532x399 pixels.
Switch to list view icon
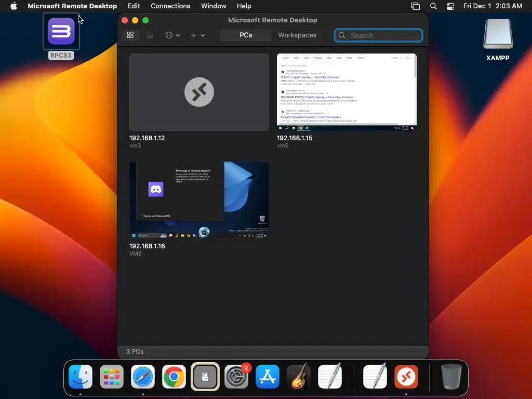150,35
